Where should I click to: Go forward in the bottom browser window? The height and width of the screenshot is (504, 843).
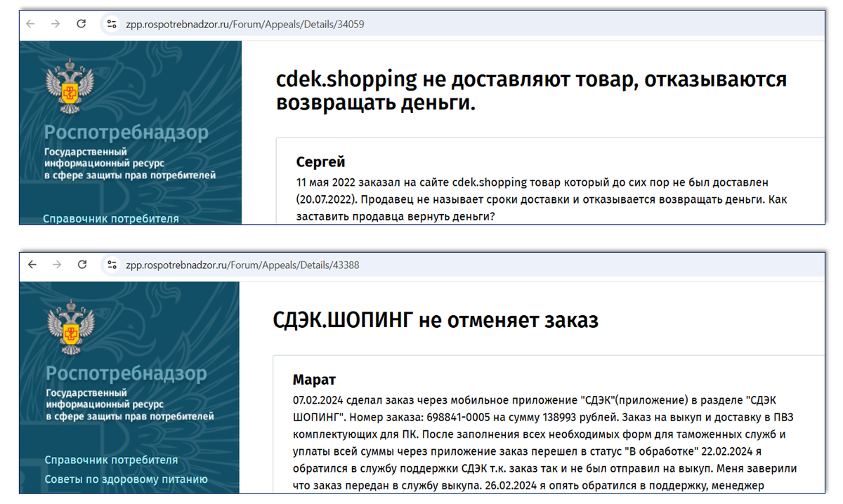(57, 265)
